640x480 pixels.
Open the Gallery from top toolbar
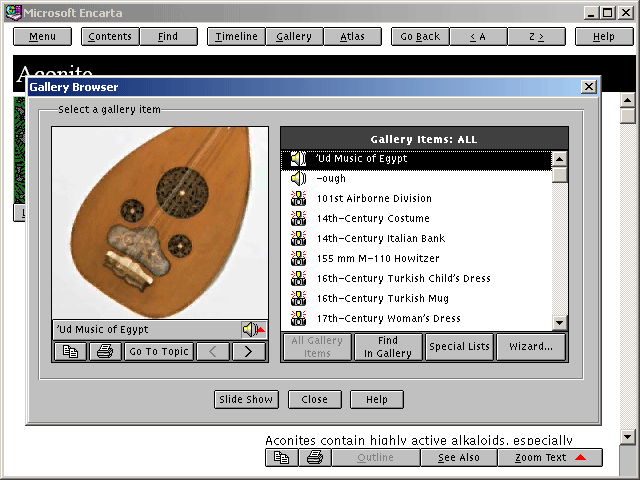click(x=294, y=37)
